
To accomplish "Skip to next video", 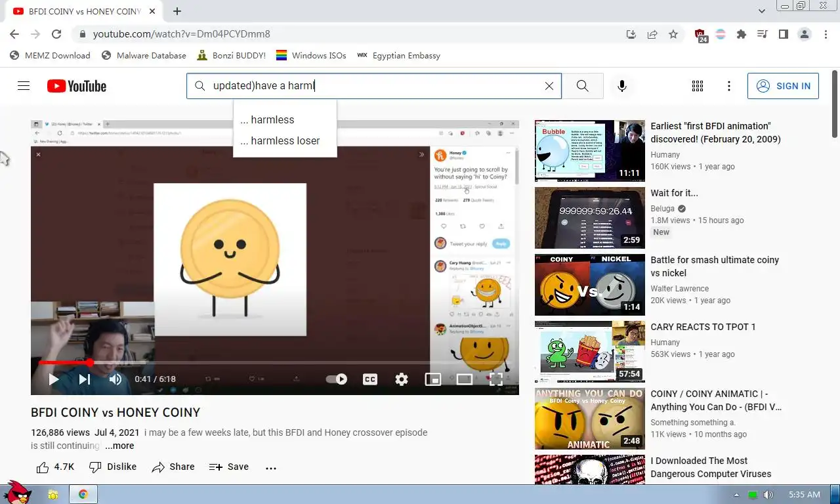I will 85,379.
